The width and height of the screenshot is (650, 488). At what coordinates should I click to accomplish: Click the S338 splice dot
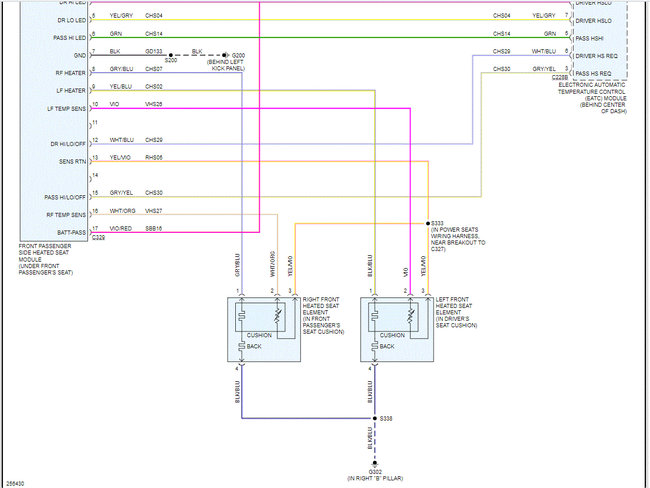tap(375, 418)
